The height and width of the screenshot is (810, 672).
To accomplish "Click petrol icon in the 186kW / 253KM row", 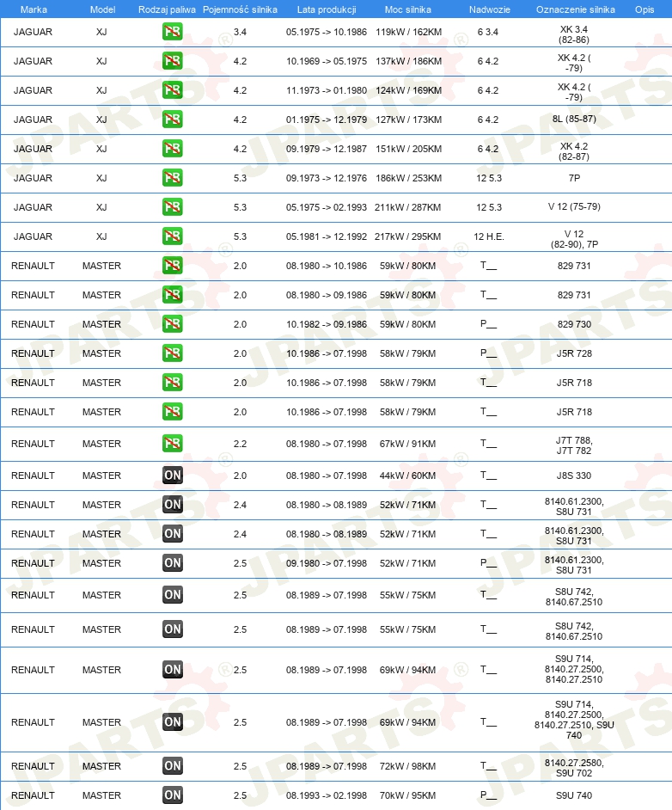I will tap(173, 178).
